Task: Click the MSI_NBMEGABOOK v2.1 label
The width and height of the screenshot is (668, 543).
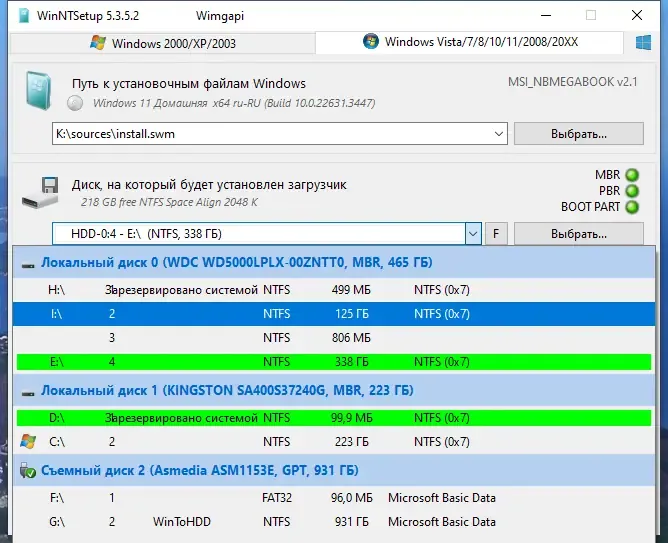Action: (573, 81)
